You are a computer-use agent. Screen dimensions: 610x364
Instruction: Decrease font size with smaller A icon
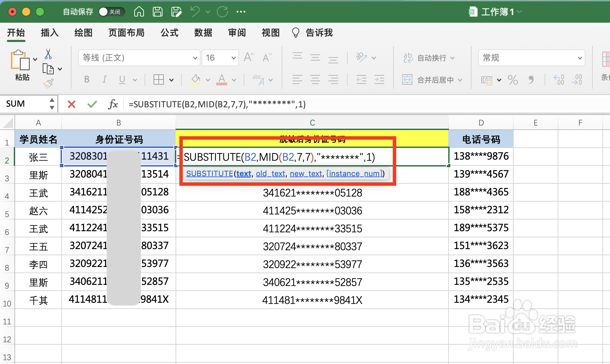coord(267,57)
